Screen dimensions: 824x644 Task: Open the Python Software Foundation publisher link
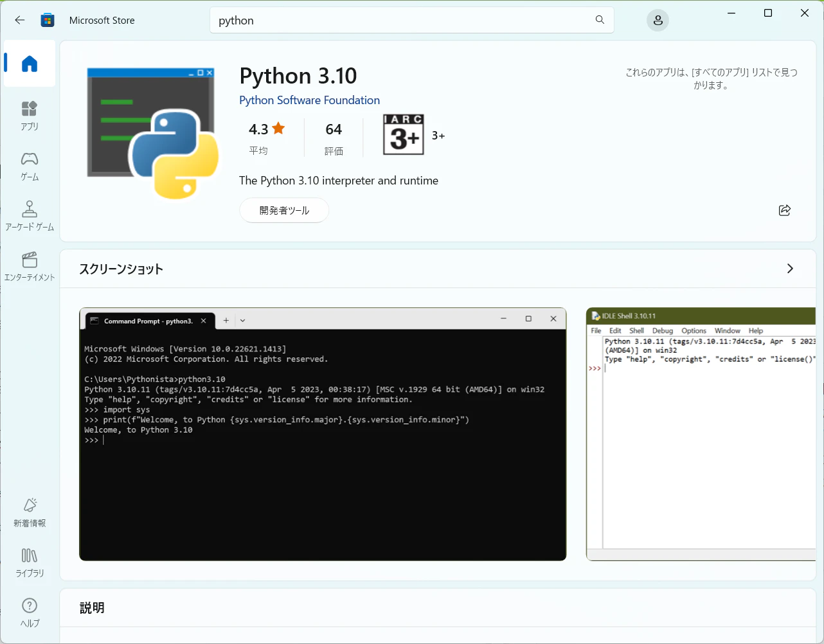click(309, 100)
